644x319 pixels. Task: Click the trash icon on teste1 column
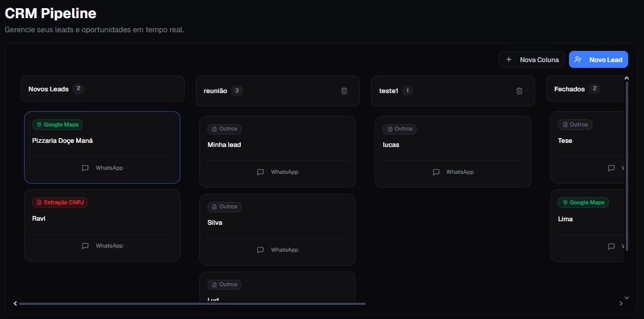[519, 91]
